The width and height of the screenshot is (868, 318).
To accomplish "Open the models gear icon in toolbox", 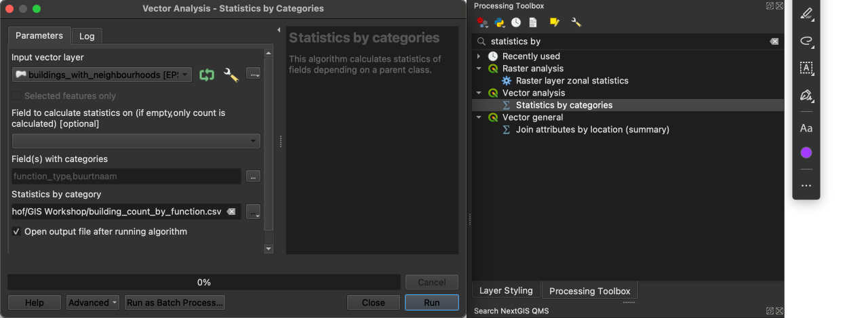I will point(482,22).
